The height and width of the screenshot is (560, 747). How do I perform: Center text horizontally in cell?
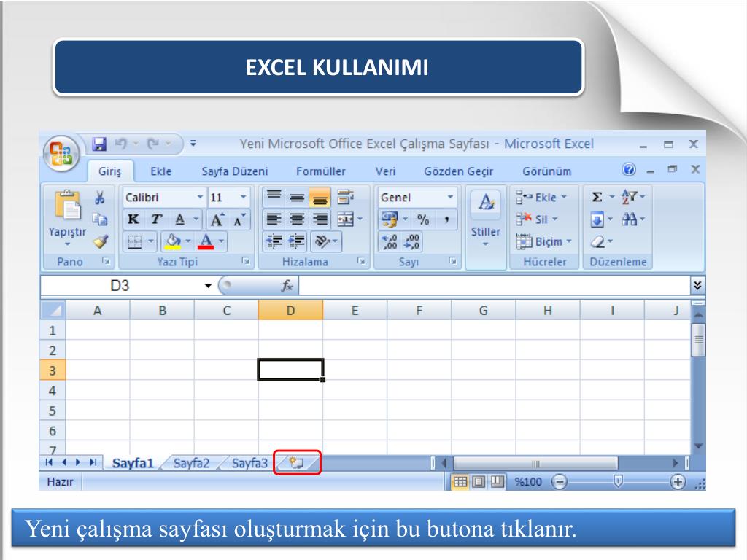pyautogui.click(x=297, y=219)
